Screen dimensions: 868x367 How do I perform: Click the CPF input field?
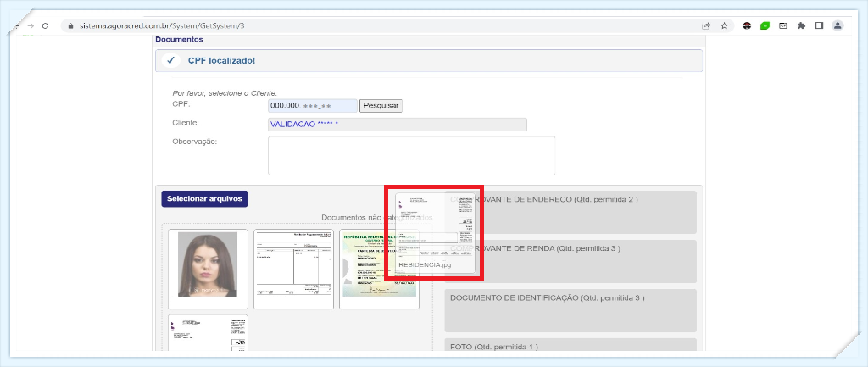313,106
